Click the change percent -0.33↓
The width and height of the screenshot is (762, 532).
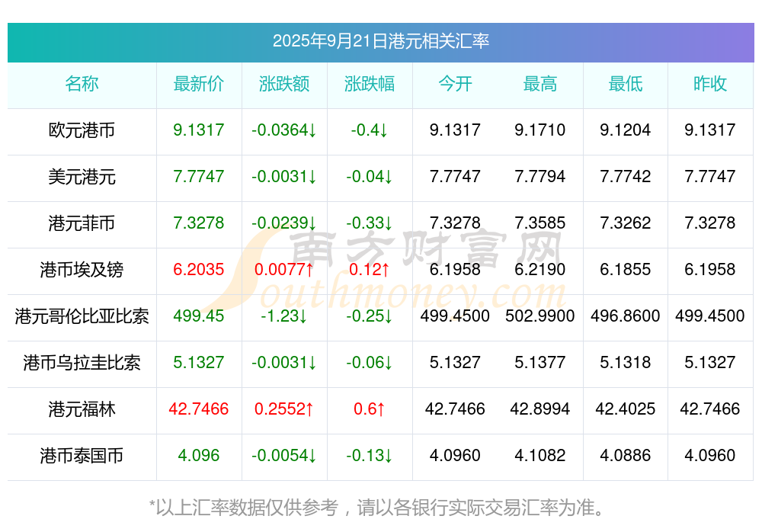[370, 223]
